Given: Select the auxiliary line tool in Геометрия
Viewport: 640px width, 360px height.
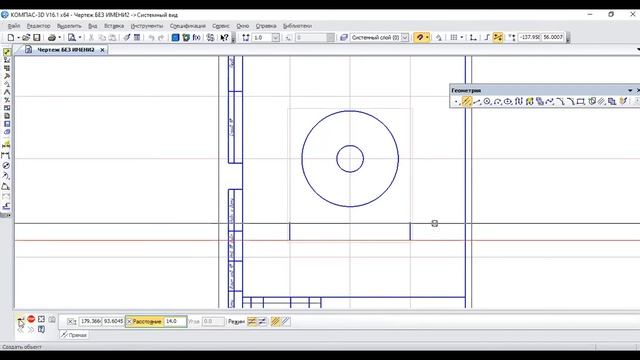Looking at the screenshot, I should pos(467,101).
